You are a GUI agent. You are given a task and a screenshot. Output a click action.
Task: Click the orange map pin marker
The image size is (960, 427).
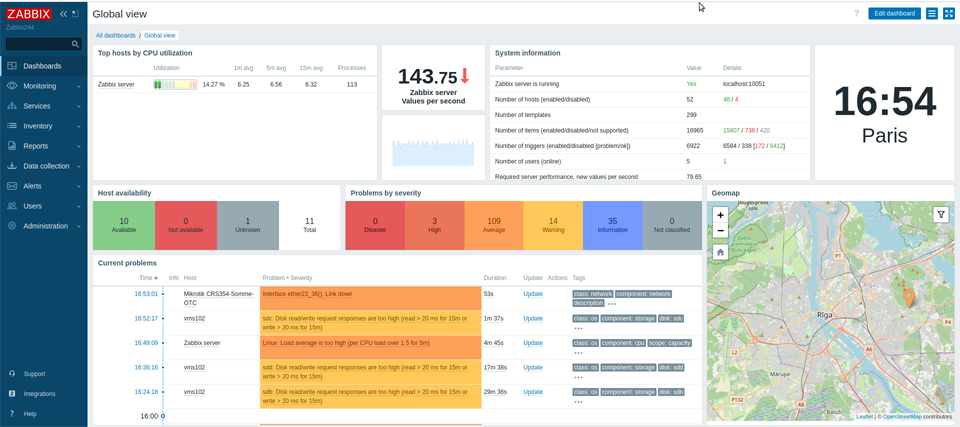[909, 298]
